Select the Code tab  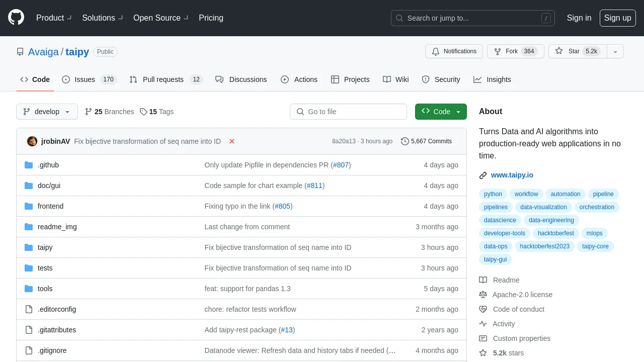35,79
